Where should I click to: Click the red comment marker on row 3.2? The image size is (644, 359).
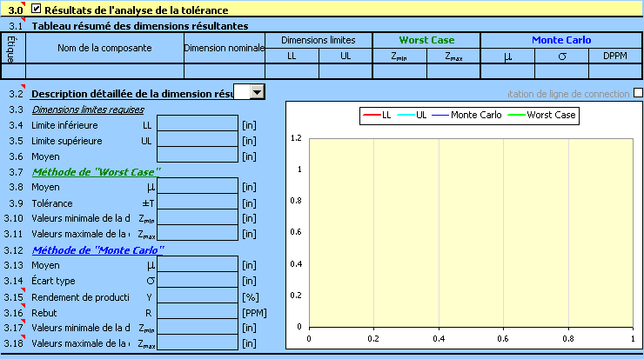coord(23,87)
